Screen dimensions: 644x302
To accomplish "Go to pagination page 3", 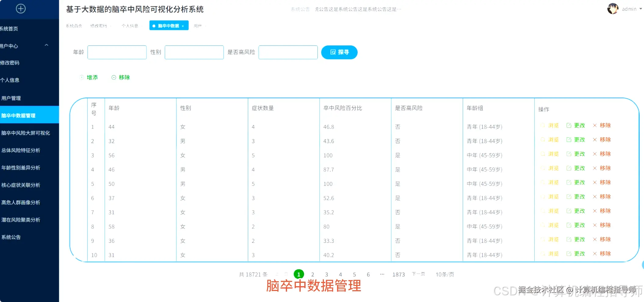I will (327, 275).
